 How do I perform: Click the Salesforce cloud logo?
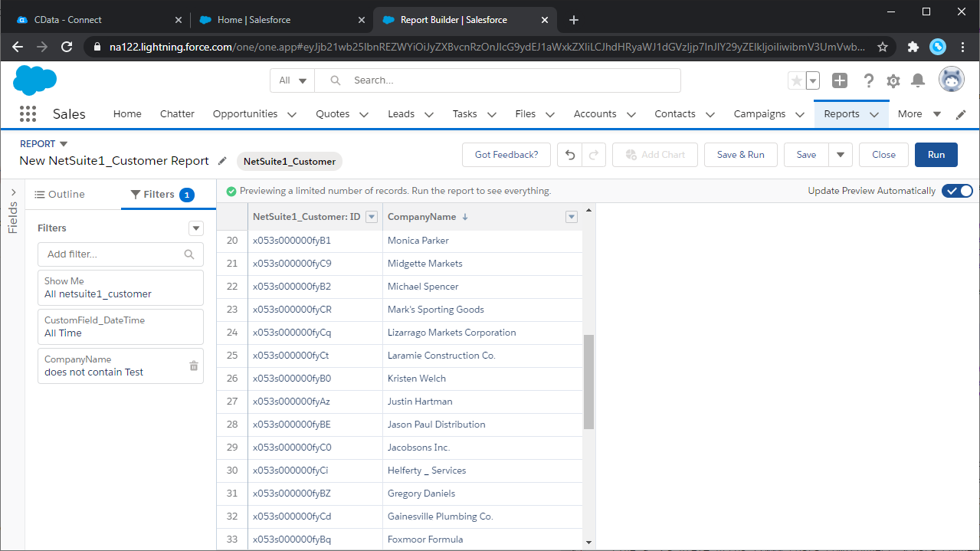click(34, 80)
